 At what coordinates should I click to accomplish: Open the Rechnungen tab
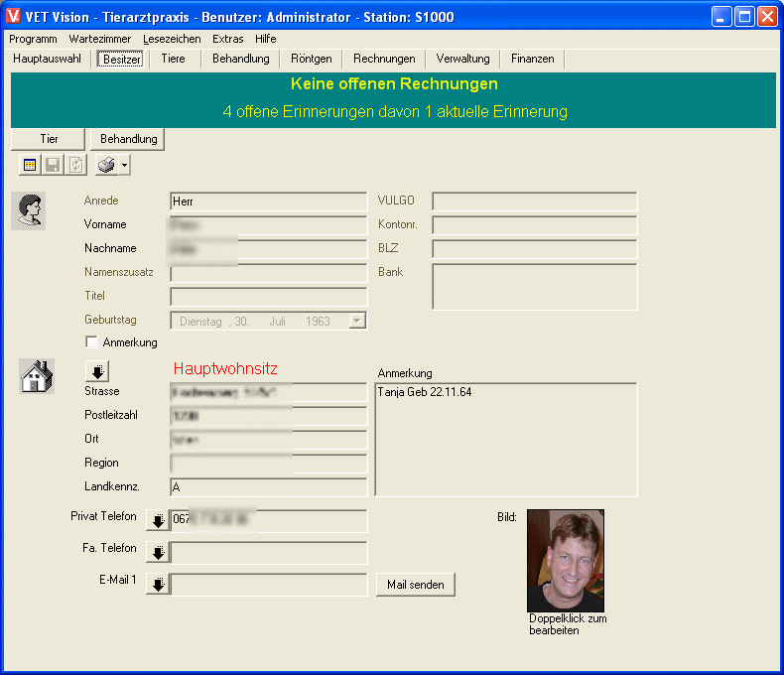coord(384,59)
